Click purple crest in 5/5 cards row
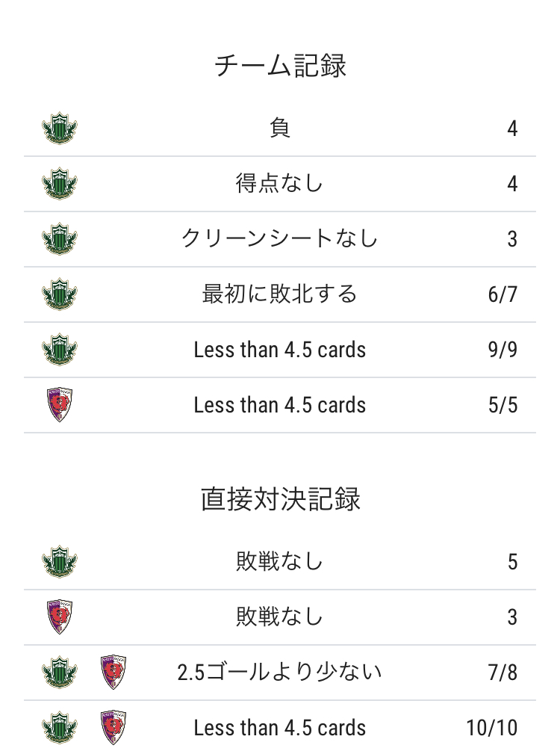The width and height of the screenshot is (560, 754). click(x=60, y=405)
